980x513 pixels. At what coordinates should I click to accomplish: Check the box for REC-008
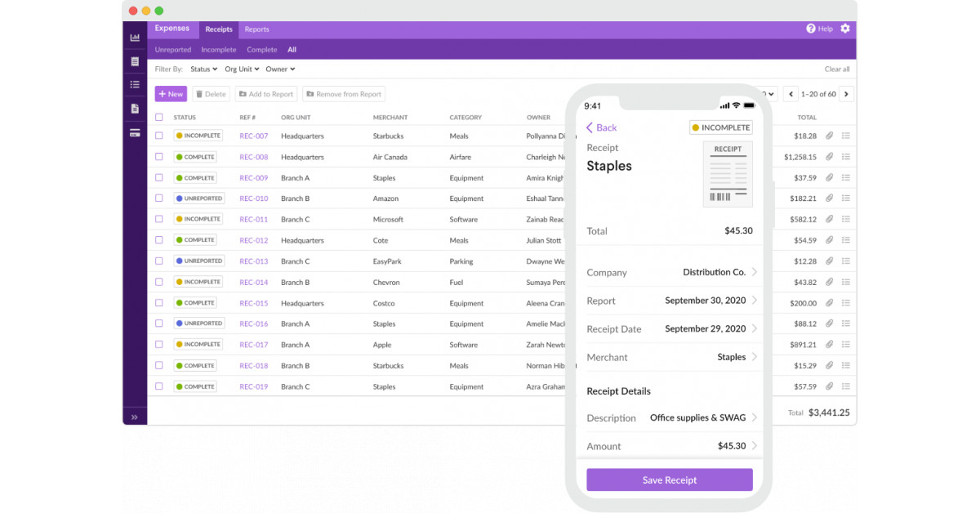(159, 157)
